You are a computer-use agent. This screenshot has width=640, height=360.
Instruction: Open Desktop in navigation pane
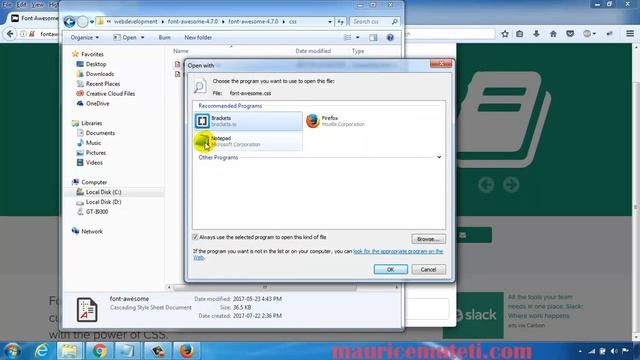(96, 64)
